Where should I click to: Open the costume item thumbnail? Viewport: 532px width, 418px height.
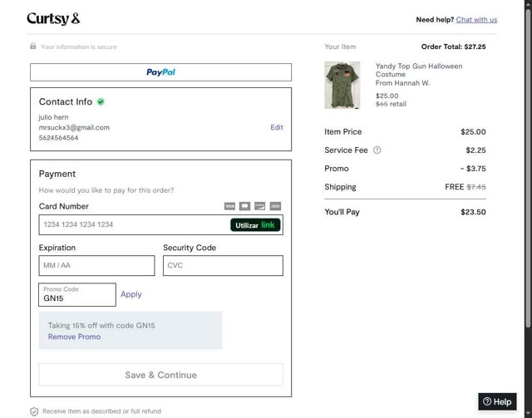click(342, 85)
